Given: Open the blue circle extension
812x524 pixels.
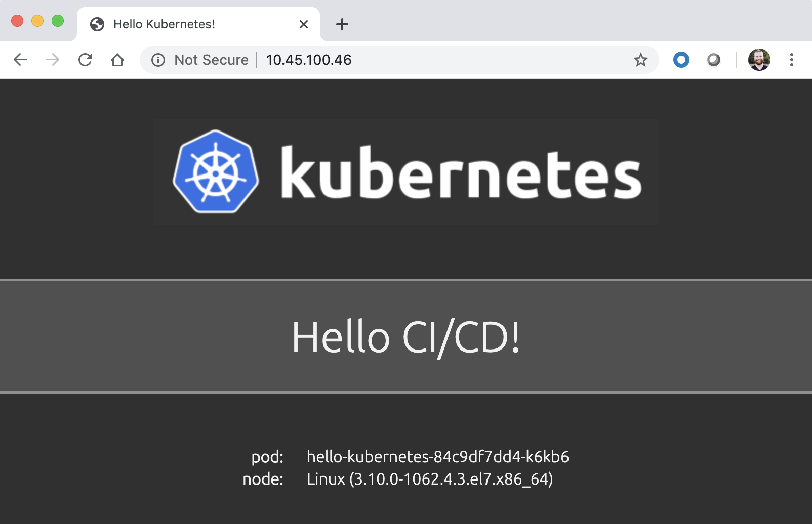Looking at the screenshot, I should 681,60.
